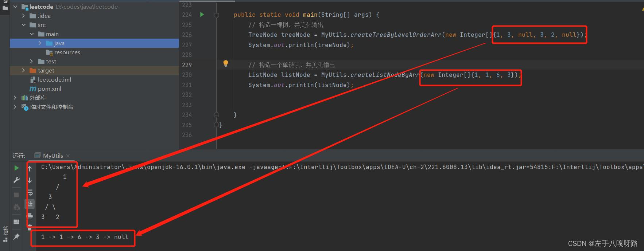The height and width of the screenshot is (251, 644).
Task: Expand the target folder chevron
Action: 23,70
